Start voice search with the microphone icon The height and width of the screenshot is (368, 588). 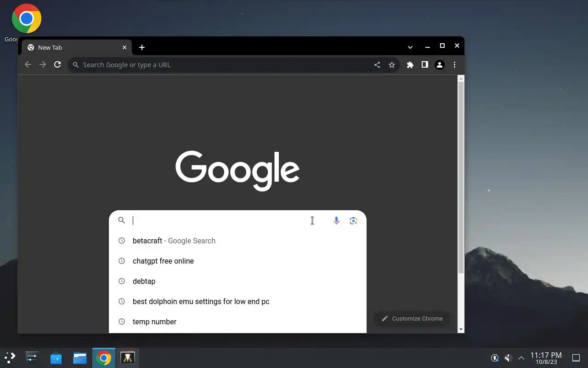click(336, 220)
